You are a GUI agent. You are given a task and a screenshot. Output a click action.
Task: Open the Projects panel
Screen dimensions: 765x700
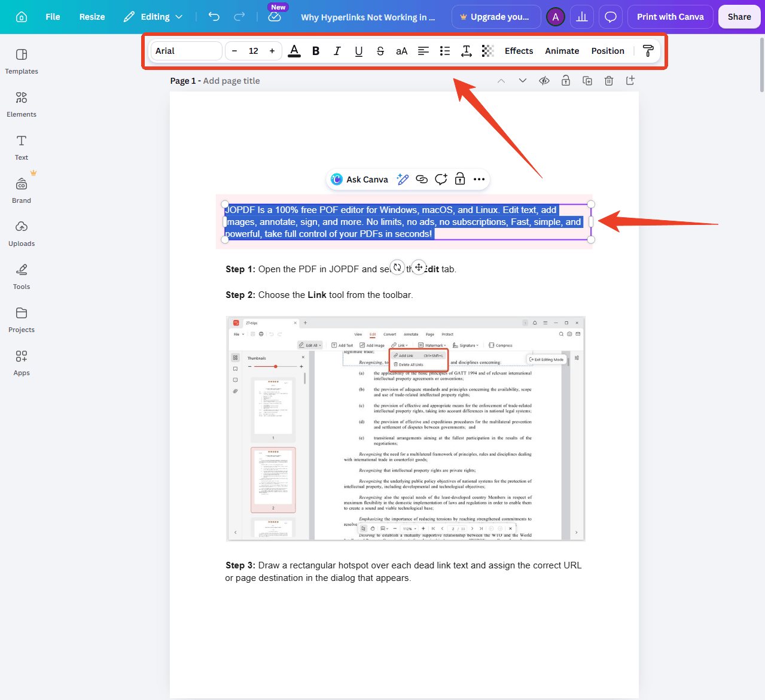[22, 319]
